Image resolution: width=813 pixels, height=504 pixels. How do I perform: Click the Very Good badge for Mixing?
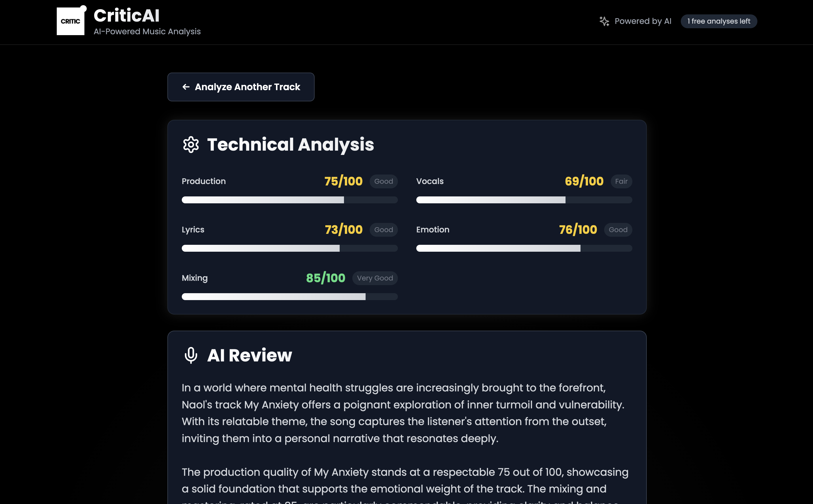375,278
